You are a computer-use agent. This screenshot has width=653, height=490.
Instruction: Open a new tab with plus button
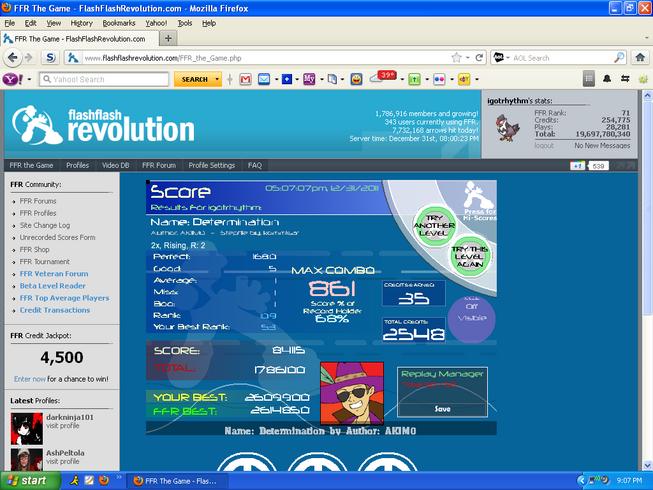click(x=168, y=39)
